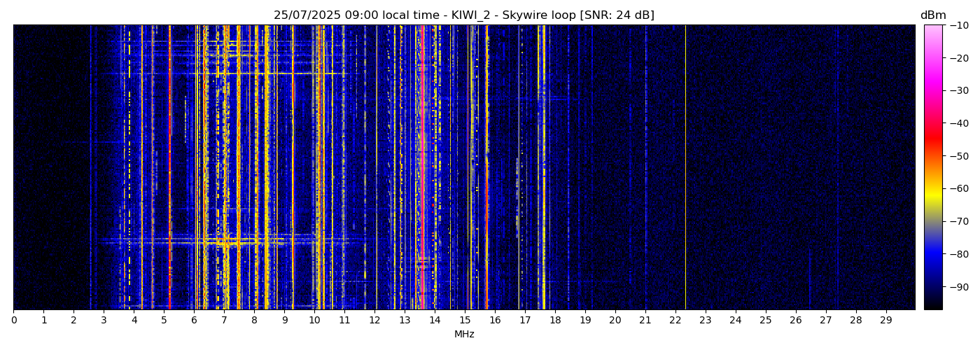Click the 29 MHz tick label
Viewport: 980px width, 350px height.
click(x=885, y=321)
